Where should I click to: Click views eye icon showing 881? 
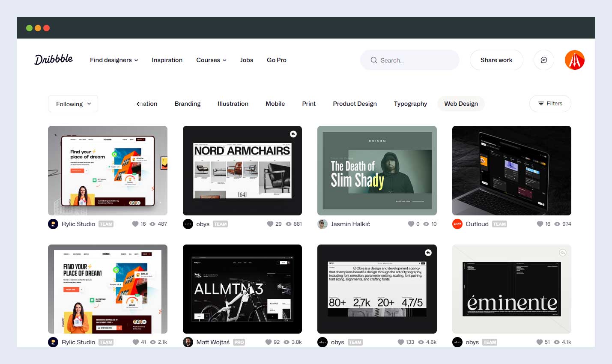point(289,224)
